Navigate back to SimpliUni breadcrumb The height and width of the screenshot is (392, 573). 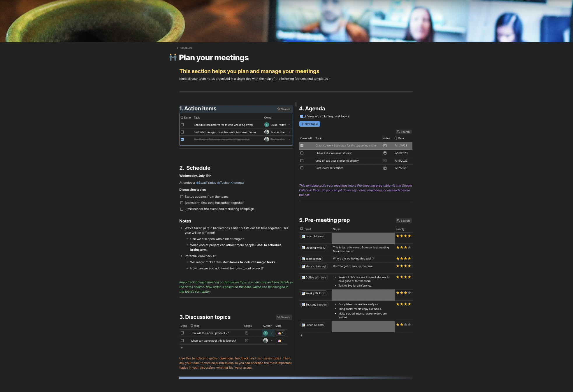185,48
